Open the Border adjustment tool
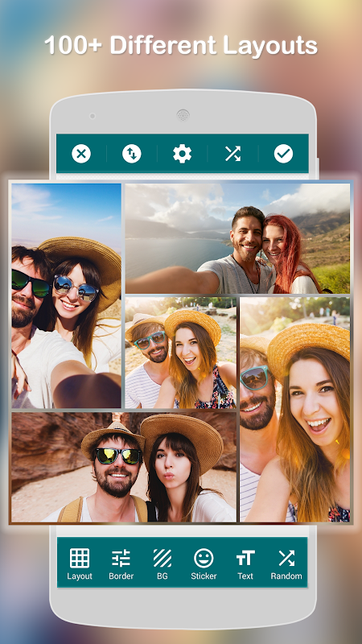 121,564
